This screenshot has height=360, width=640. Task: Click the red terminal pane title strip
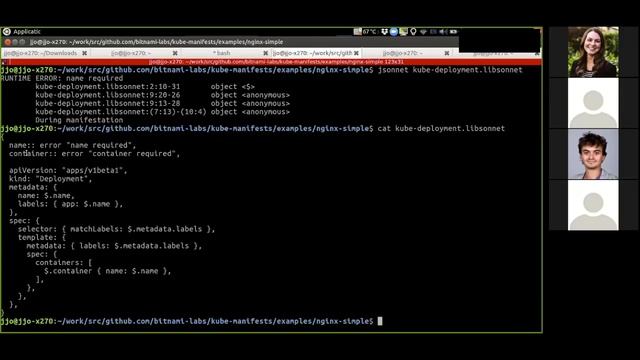271,62
